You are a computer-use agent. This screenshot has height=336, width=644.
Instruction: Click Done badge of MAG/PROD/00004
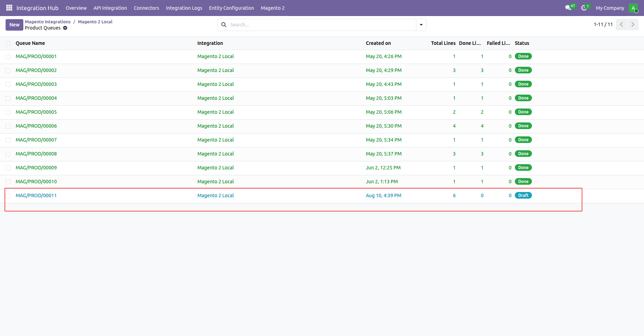[x=523, y=98]
